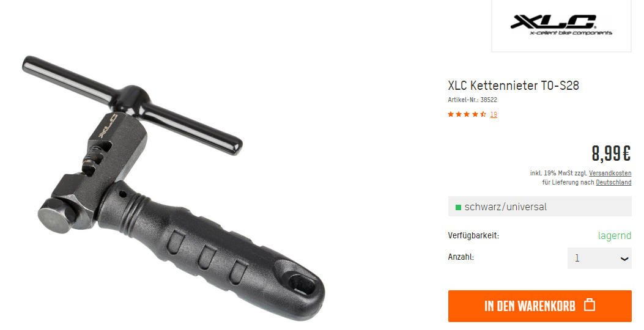This screenshot has width=644, height=330.
Task: Open the XLC brand logo
Action: tap(561, 25)
